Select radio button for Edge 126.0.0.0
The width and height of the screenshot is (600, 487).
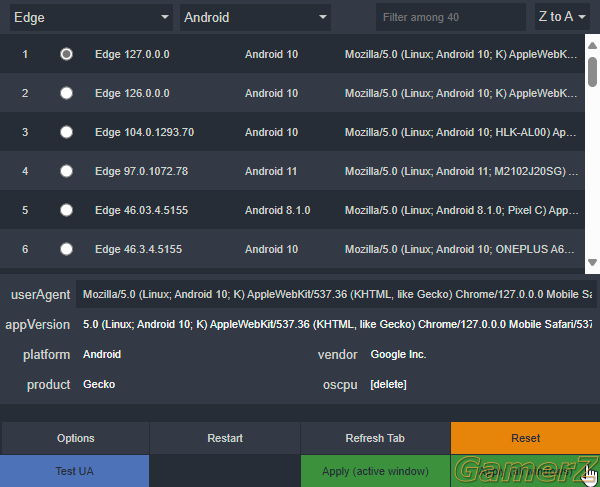(x=66, y=93)
